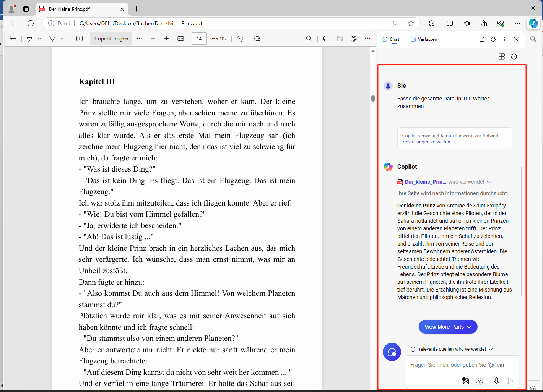Click the browser profile avatar icon
Image resolution: width=543 pixels, height=392 pixels.
point(12,9)
